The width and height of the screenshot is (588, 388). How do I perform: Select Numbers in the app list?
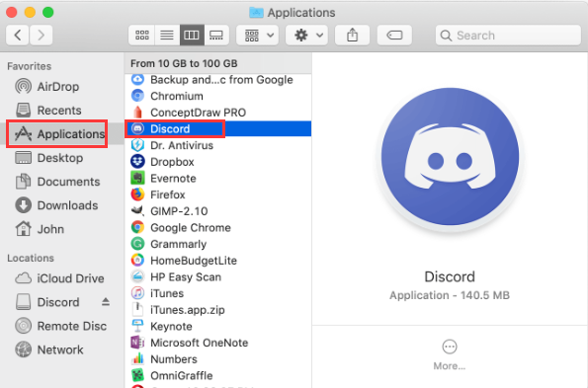tap(217, 360)
